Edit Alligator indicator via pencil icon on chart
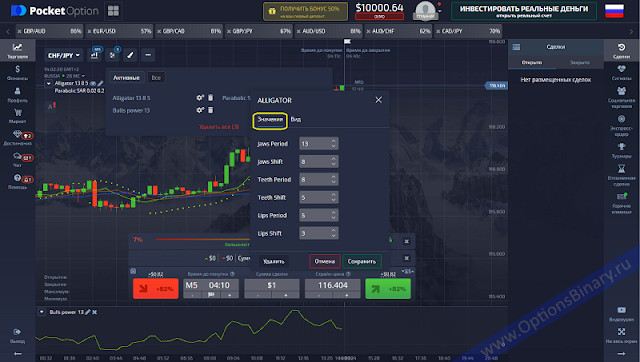This screenshot has height=362, width=640. [100, 83]
